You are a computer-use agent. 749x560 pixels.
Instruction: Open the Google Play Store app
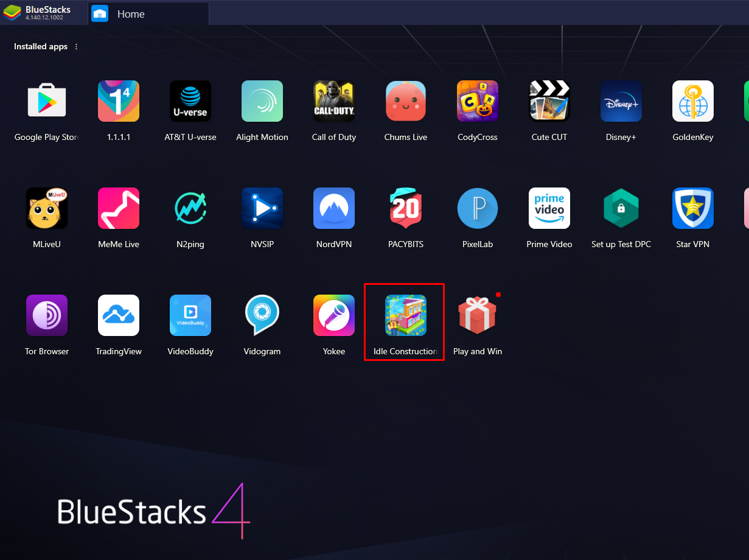coord(47,101)
